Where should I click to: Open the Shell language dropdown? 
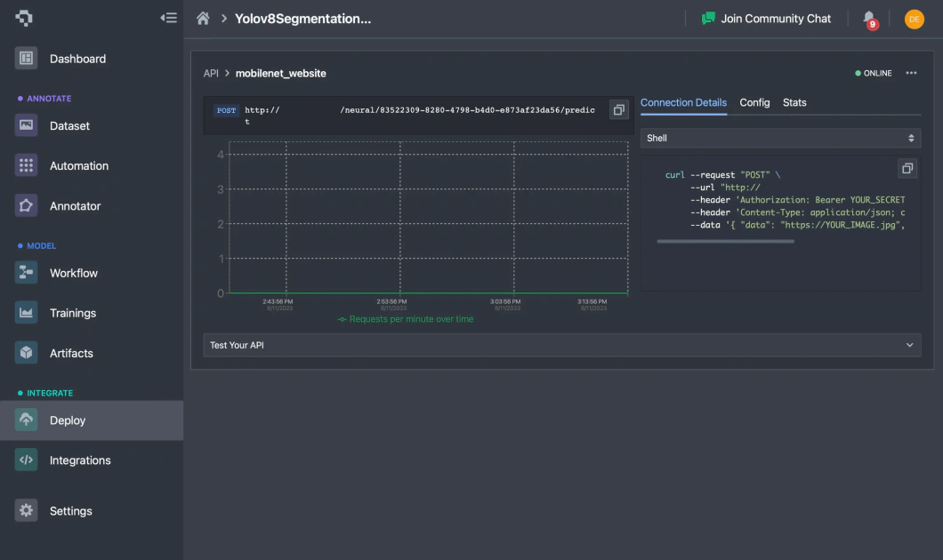pos(780,138)
